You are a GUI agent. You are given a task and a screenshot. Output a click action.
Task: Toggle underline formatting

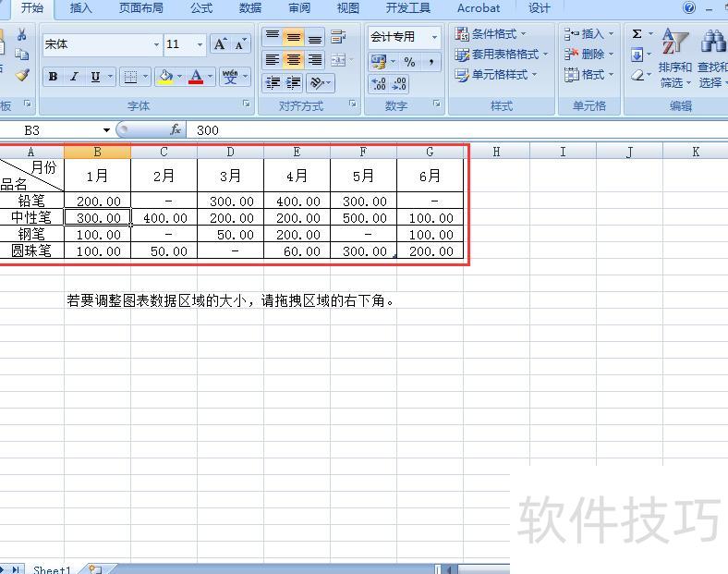pos(96,76)
